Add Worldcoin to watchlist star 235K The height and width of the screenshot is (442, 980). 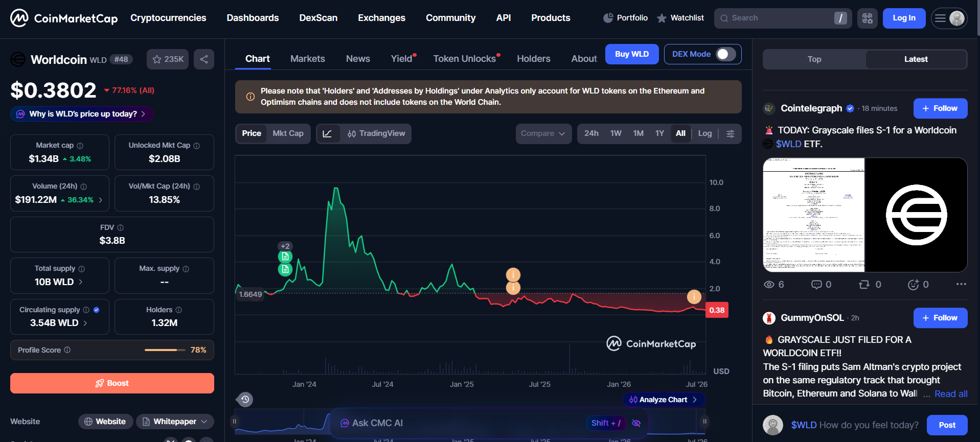[168, 59]
